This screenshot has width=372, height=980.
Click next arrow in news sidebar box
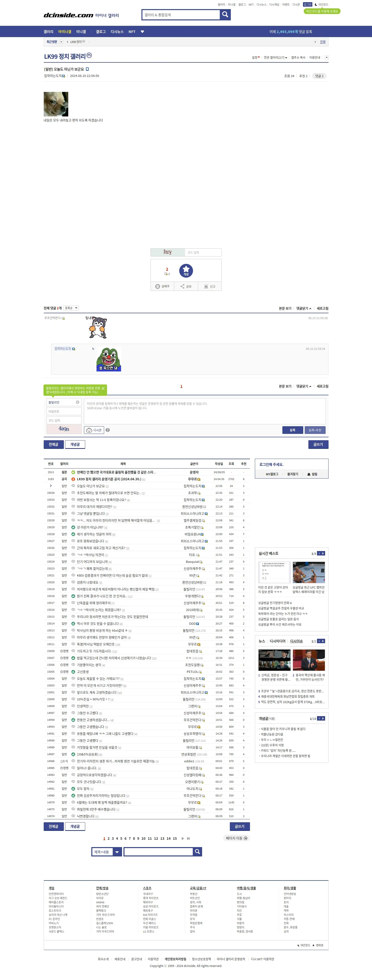pos(323,641)
